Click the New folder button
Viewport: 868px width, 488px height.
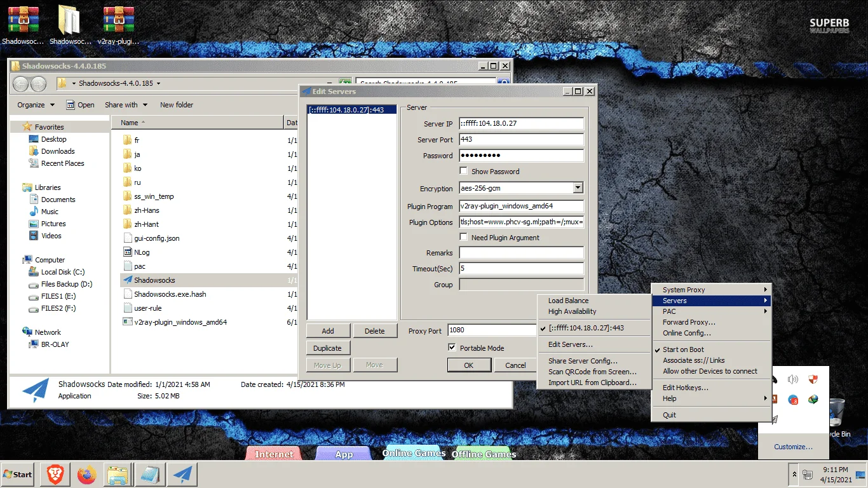tap(177, 105)
